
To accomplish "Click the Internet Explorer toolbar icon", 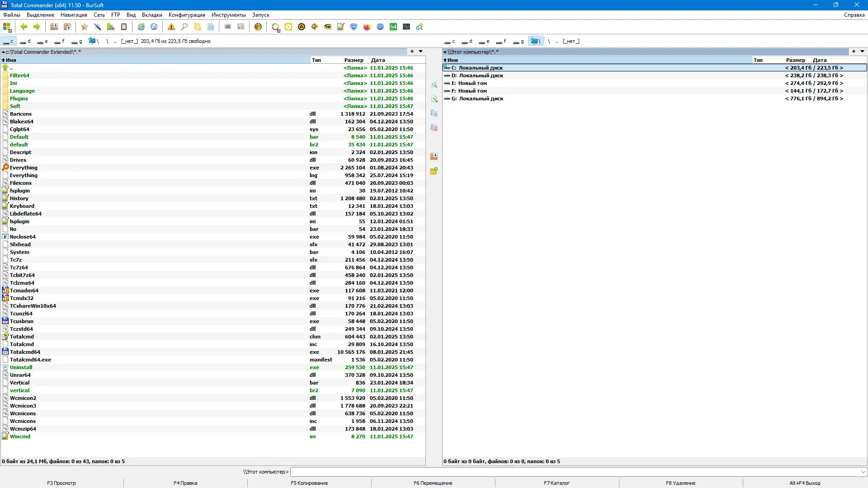I will pos(141,27).
